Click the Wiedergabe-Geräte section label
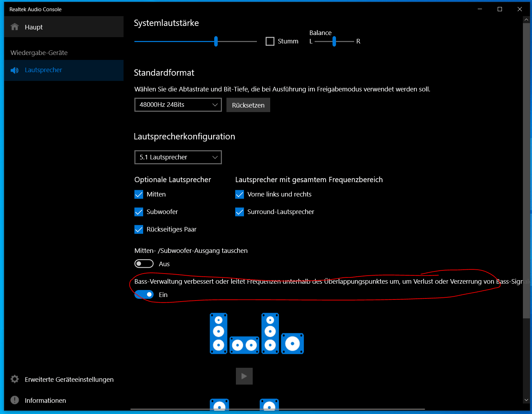532x414 pixels. pyautogui.click(x=39, y=53)
